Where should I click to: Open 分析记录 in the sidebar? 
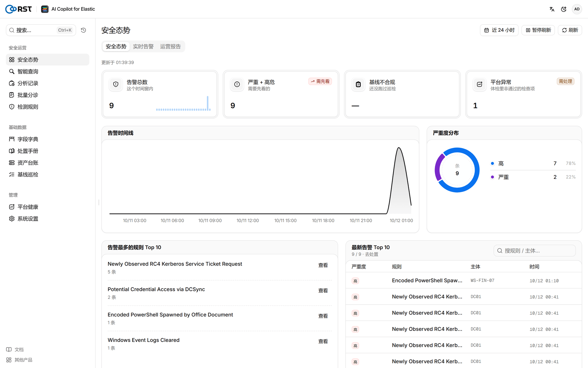[47, 83]
